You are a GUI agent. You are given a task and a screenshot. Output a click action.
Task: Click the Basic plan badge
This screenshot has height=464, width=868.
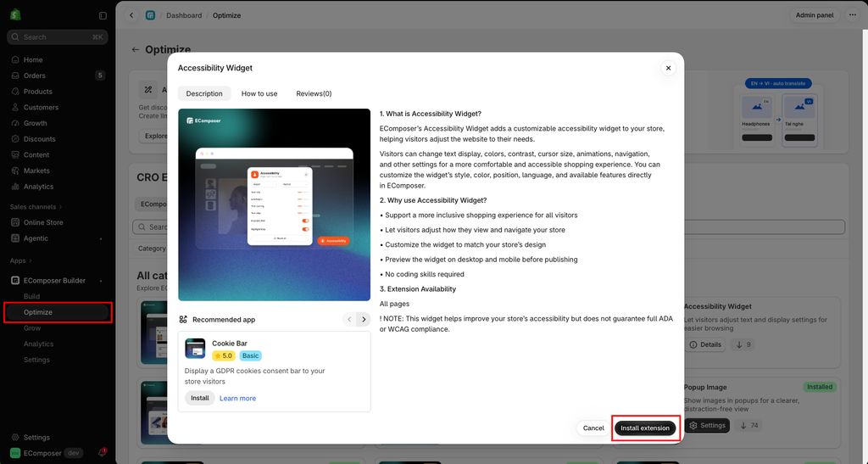(x=250, y=356)
